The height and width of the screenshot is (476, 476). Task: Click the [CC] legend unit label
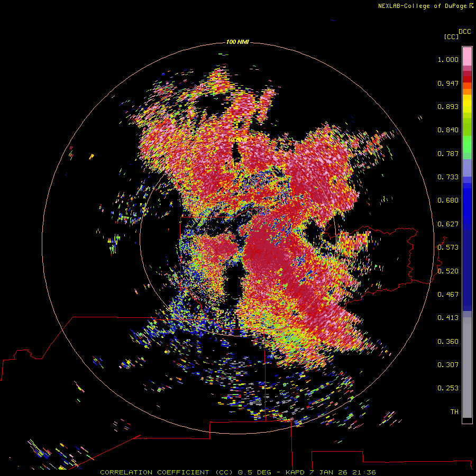(451, 36)
